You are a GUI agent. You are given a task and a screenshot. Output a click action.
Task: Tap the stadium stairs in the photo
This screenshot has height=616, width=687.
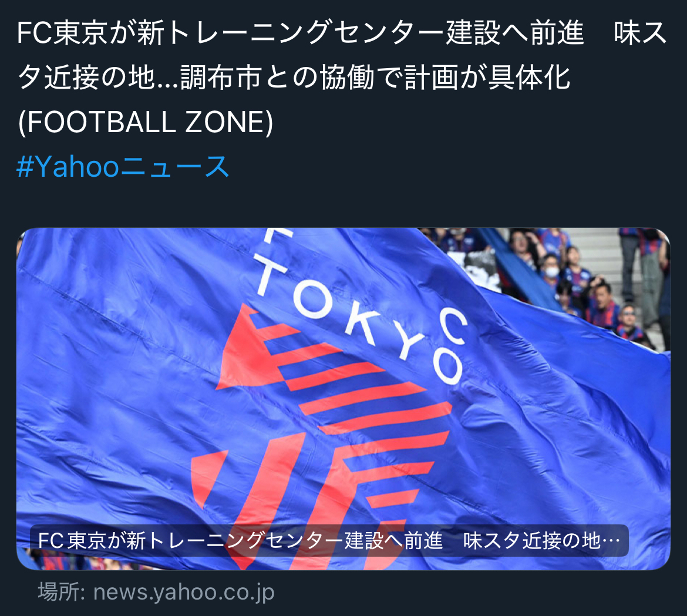(600, 258)
